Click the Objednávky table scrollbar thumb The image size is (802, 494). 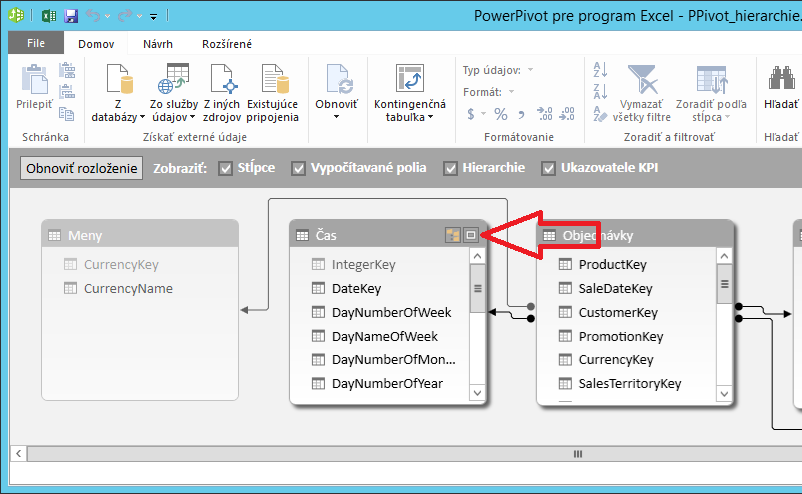pyautogui.click(x=724, y=284)
